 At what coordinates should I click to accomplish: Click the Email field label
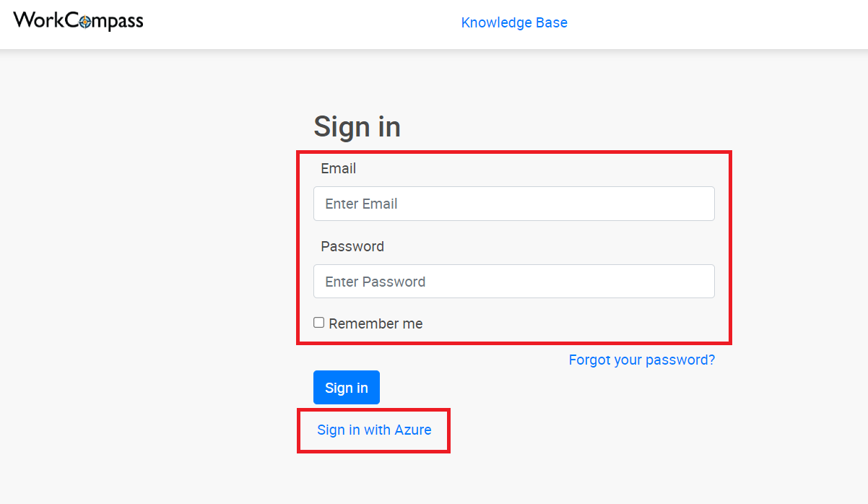(339, 168)
